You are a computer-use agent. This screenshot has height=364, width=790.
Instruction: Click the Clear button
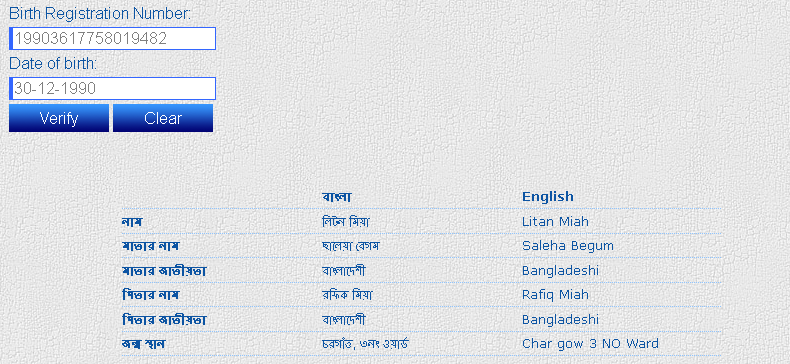click(x=163, y=118)
